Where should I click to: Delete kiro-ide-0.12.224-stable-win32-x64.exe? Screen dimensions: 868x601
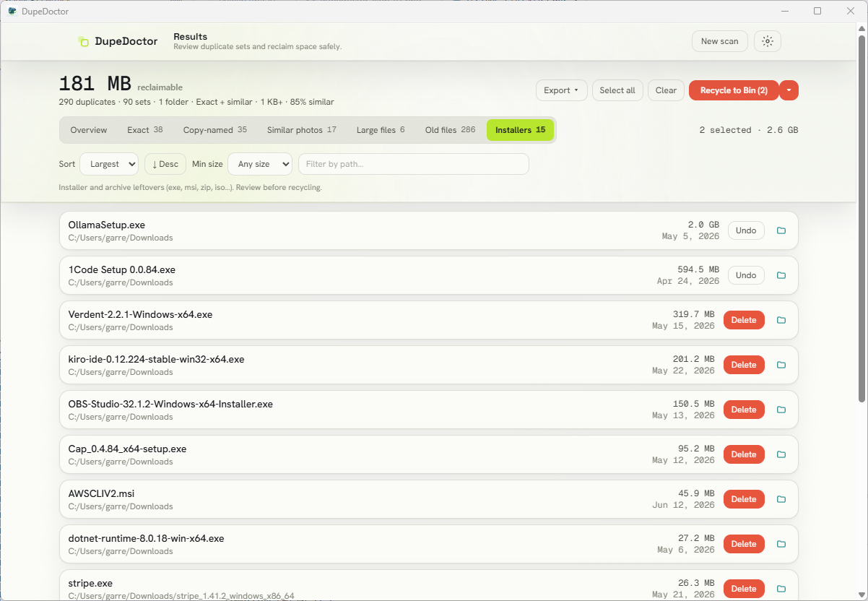point(744,365)
